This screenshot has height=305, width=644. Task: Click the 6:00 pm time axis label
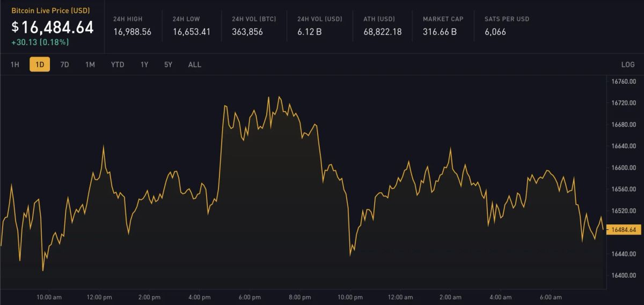(x=250, y=297)
